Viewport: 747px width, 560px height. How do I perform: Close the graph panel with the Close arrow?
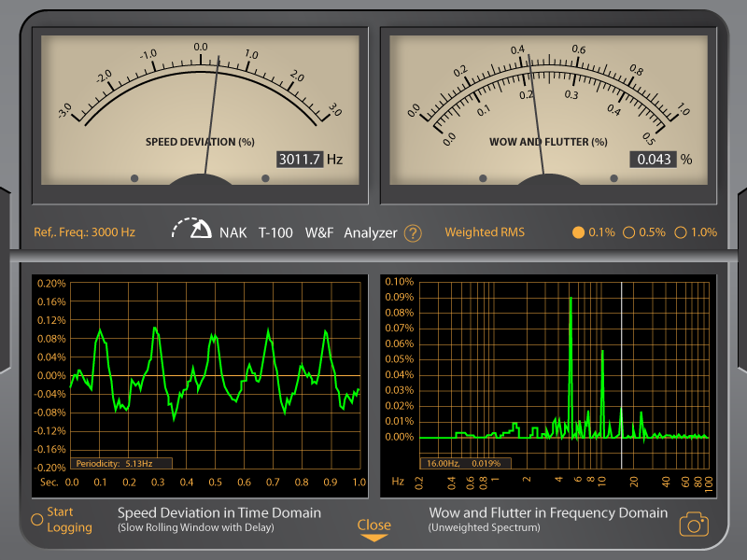click(x=374, y=530)
